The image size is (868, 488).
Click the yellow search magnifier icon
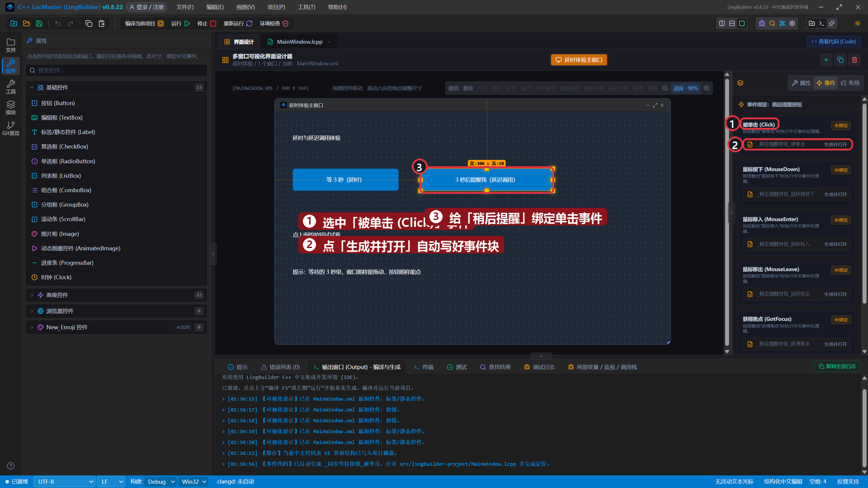772,23
